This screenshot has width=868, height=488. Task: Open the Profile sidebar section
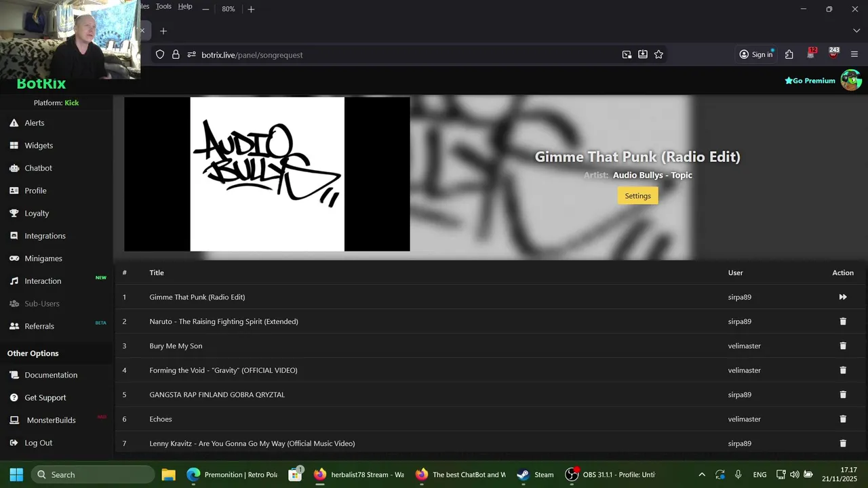click(35, 190)
